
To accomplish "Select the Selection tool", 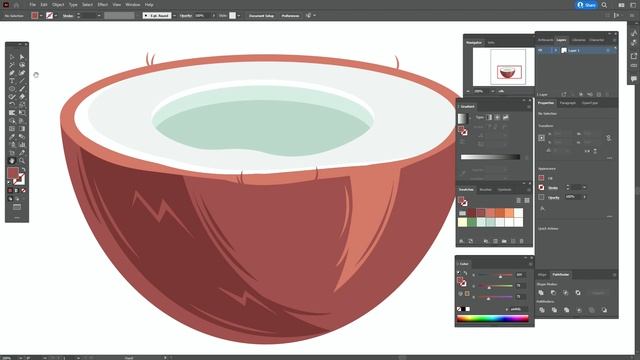I will coord(12,57).
